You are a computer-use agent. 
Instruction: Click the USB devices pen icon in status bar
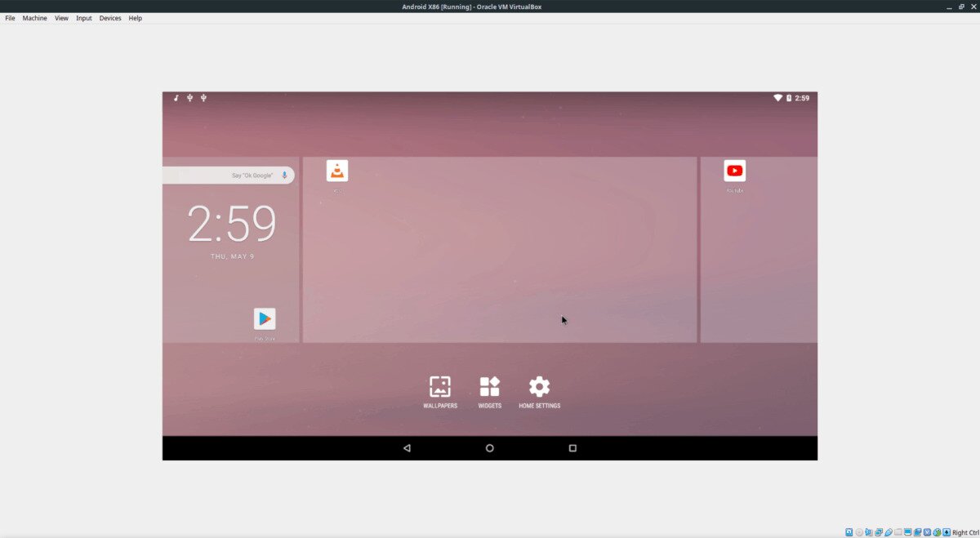point(889,532)
